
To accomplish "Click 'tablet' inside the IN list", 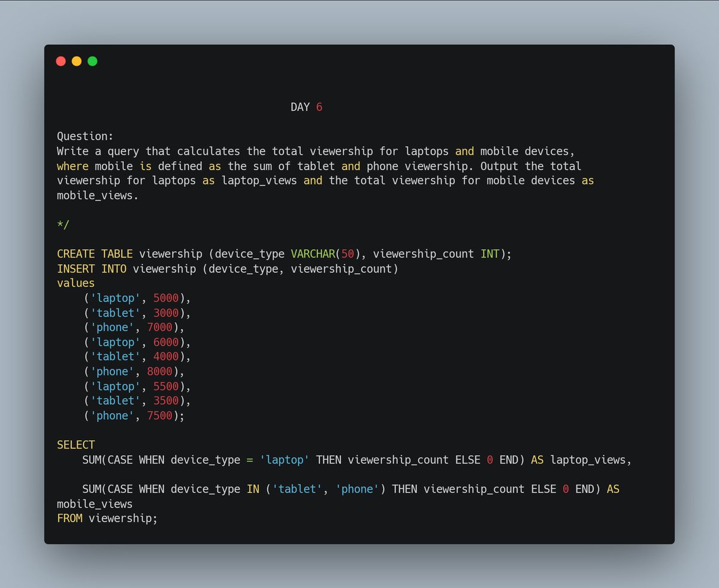I will [297, 489].
